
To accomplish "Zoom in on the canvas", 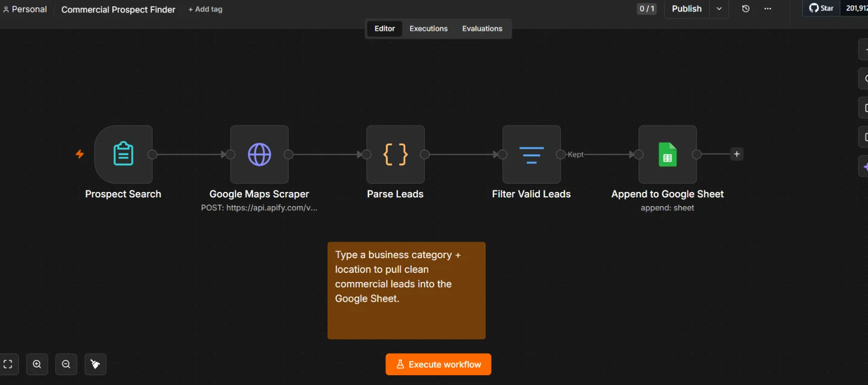I will coord(37,364).
